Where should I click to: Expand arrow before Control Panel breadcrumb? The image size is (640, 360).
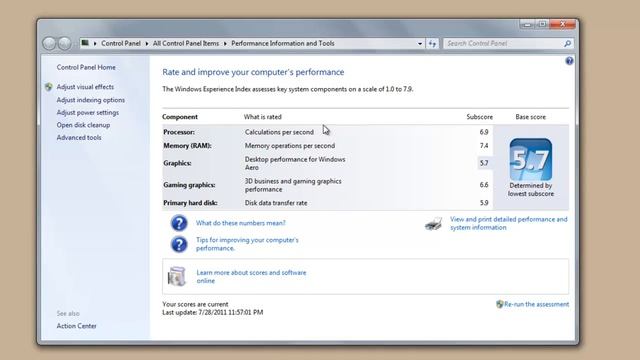pyautogui.click(x=95, y=43)
